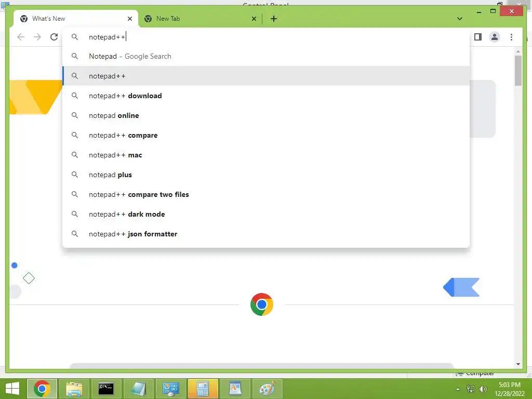Switch to the What's New tab
The width and height of the screenshot is (532, 399).
pyautogui.click(x=75, y=19)
